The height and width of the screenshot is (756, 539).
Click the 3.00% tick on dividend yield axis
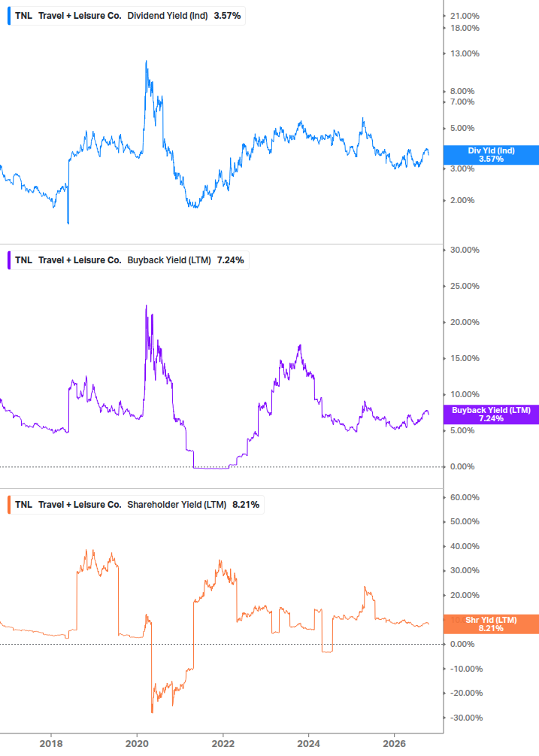[462, 169]
